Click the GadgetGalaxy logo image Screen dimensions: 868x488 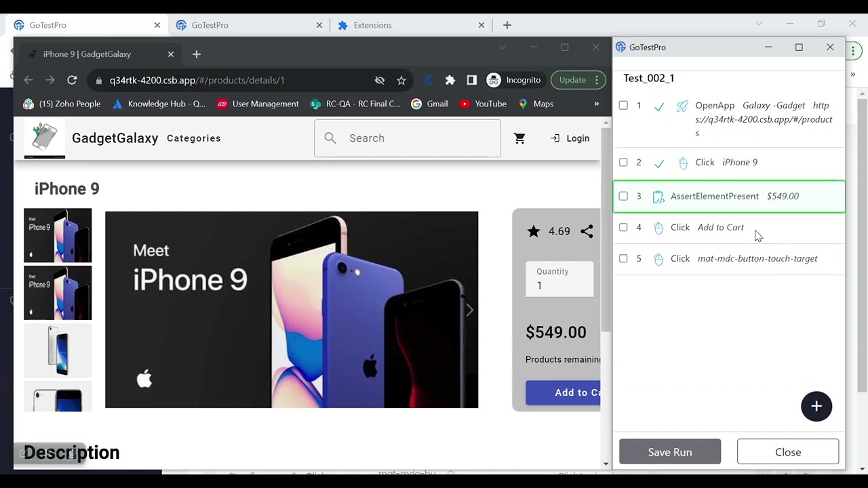[45, 138]
